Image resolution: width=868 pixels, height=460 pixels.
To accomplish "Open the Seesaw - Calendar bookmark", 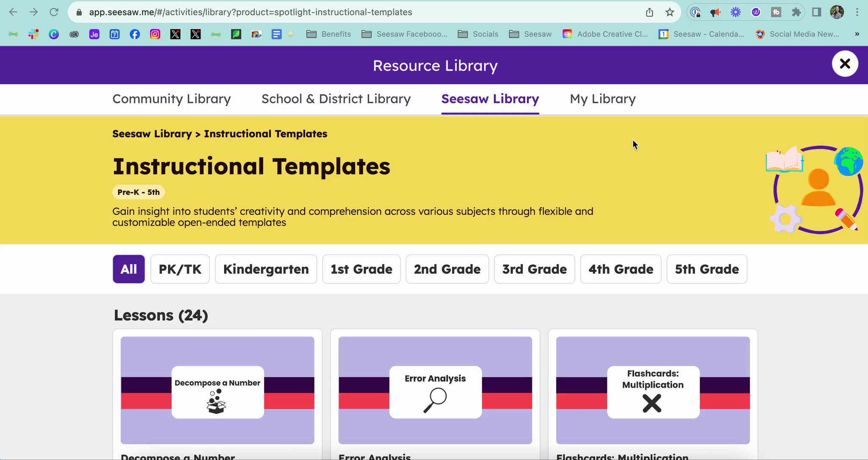I will tap(701, 34).
